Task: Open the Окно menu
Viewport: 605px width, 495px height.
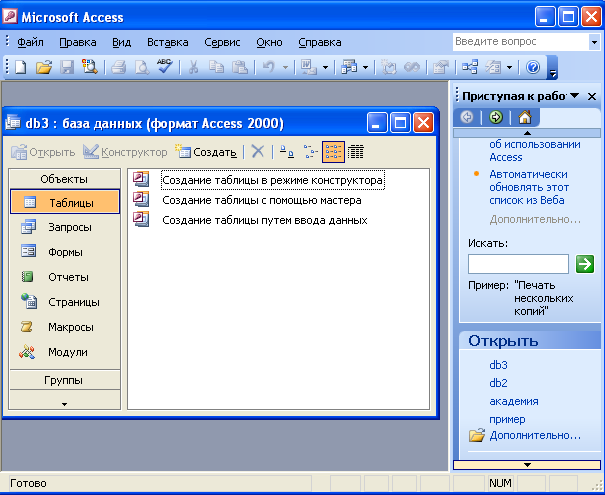Action: click(x=269, y=42)
